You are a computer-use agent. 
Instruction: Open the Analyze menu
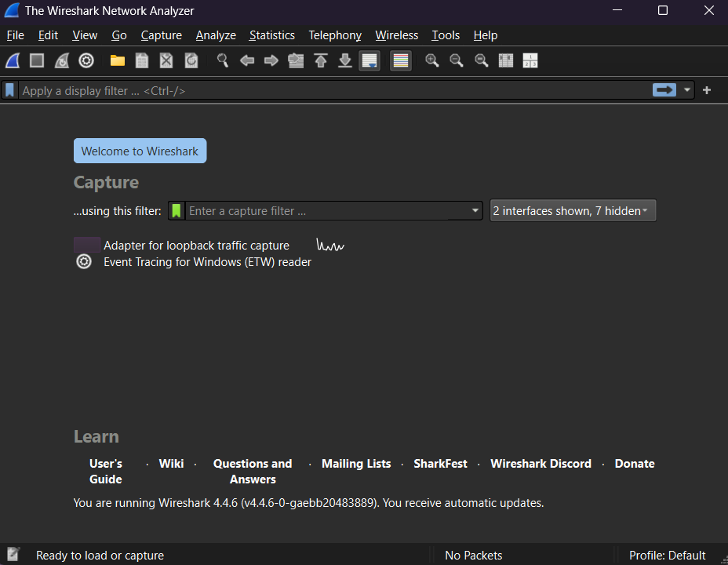pos(216,35)
